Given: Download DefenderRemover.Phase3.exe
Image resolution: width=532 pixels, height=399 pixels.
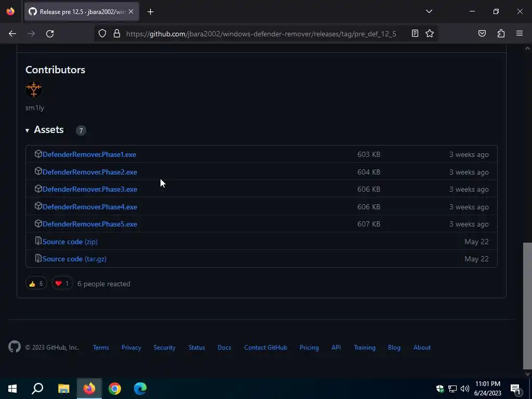Looking at the screenshot, I should point(89,189).
